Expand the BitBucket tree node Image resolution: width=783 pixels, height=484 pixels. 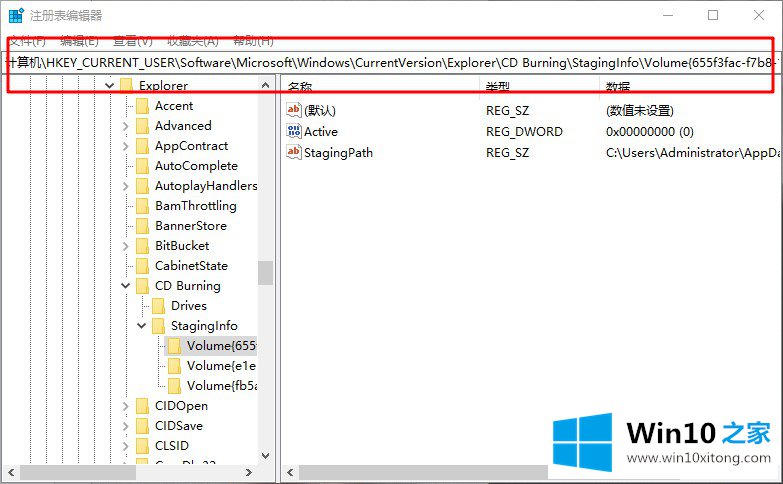pos(126,246)
